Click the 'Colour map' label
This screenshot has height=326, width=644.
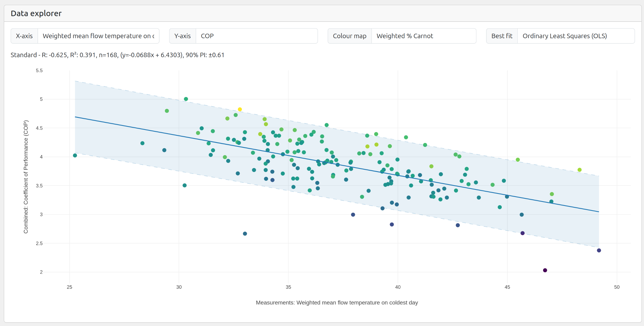350,36
